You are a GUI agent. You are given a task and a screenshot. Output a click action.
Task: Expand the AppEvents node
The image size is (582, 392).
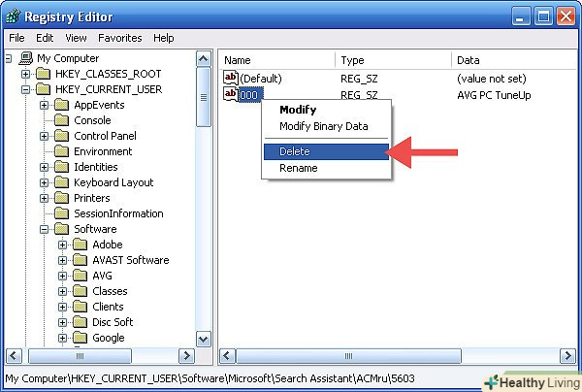[44, 106]
